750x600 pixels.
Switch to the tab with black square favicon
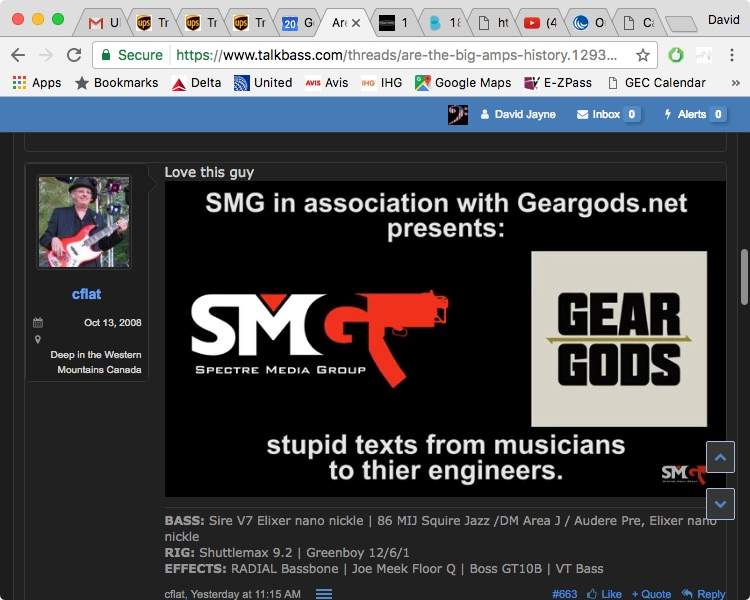click(x=395, y=22)
